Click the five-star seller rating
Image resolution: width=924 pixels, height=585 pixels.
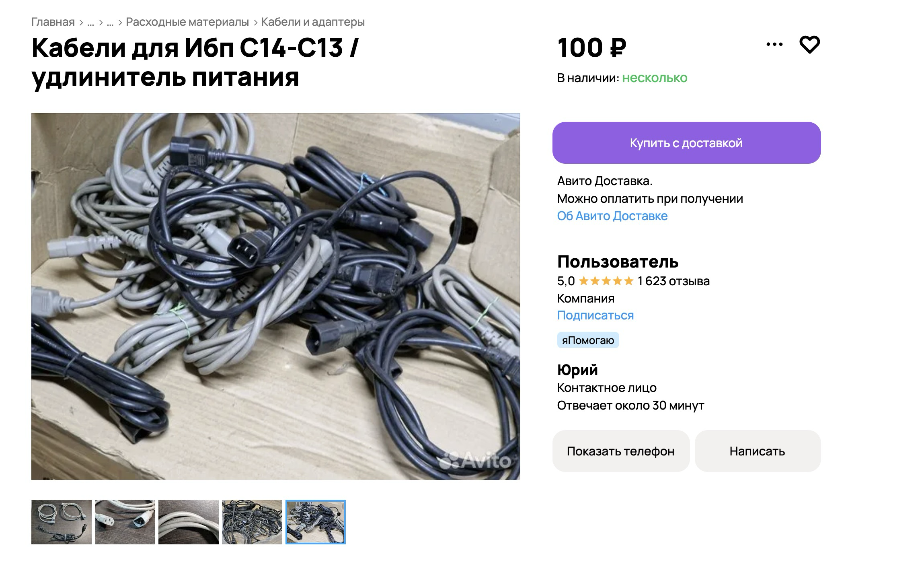click(x=606, y=281)
